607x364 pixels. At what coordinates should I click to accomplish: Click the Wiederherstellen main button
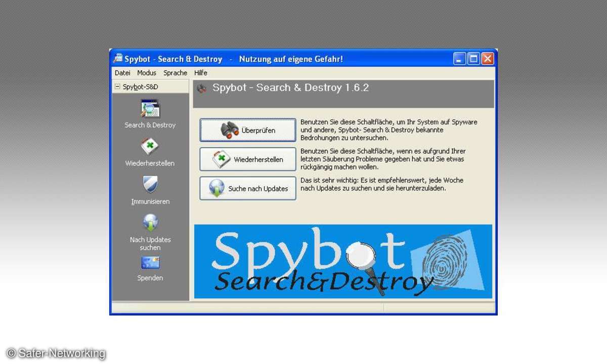click(x=248, y=159)
